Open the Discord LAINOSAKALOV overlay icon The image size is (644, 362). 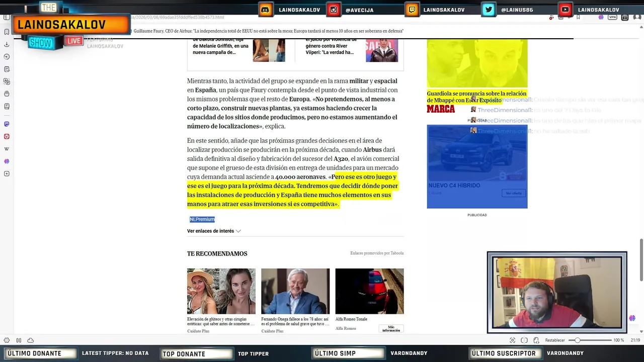(266, 10)
